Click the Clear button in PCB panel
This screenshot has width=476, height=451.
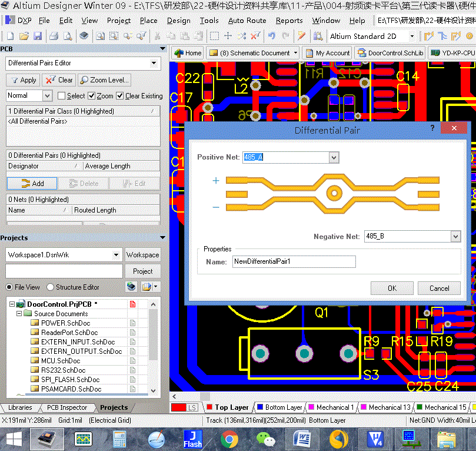point(59,80)
